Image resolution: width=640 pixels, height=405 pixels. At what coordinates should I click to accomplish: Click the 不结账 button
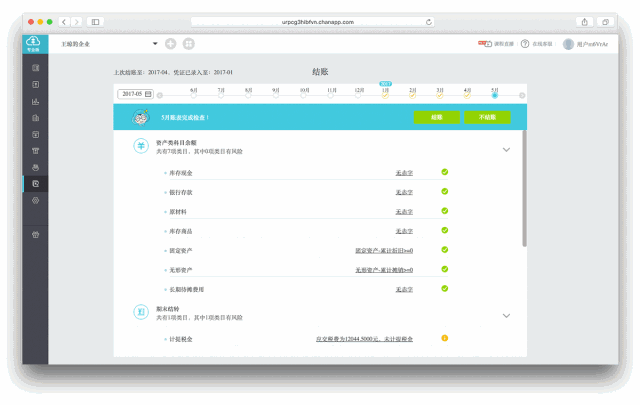point(487,117)
